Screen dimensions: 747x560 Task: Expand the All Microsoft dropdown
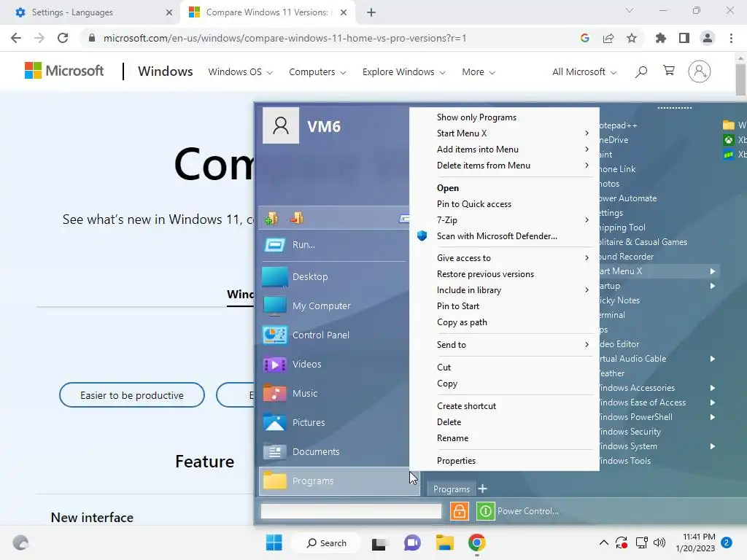(584, 72)
